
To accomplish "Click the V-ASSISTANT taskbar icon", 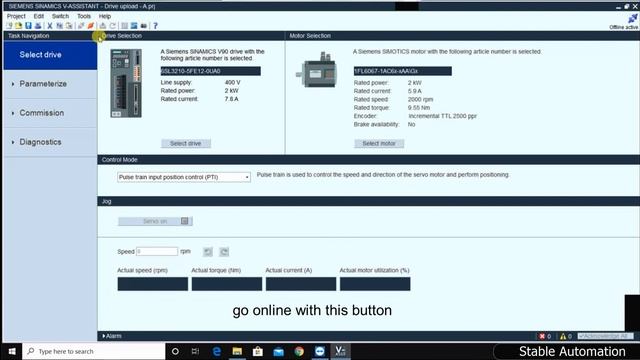I will [340, 351].
